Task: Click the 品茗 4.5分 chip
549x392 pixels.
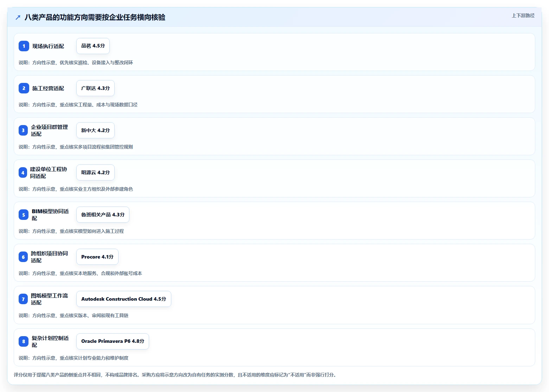Action: pyautogui.click(x=93, y=46)
